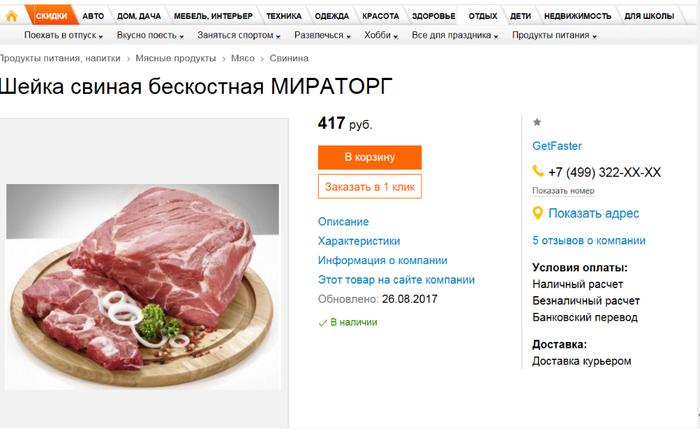Viewport: 700px width, 446px height.
Task: Click the orange phone handset icon
Action: click(538, 172)
